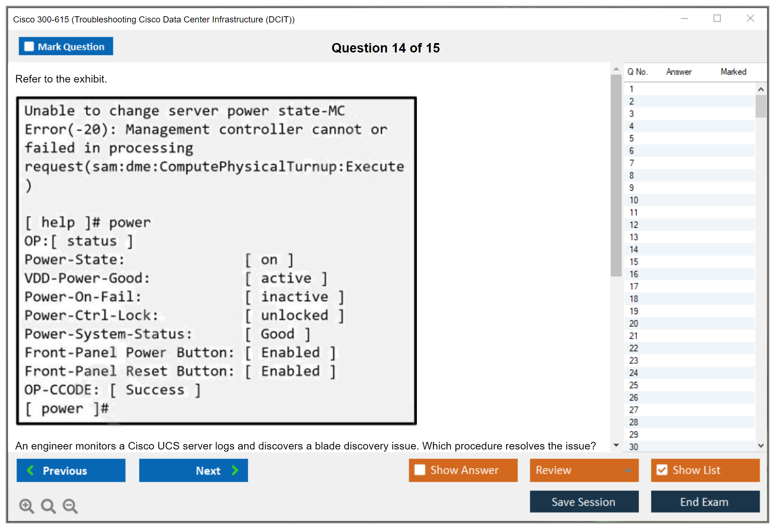The height and width of the screenshot is (532, 778).
Task: Close the Cisco 300-615 exam window
Action: coord(750,18)
